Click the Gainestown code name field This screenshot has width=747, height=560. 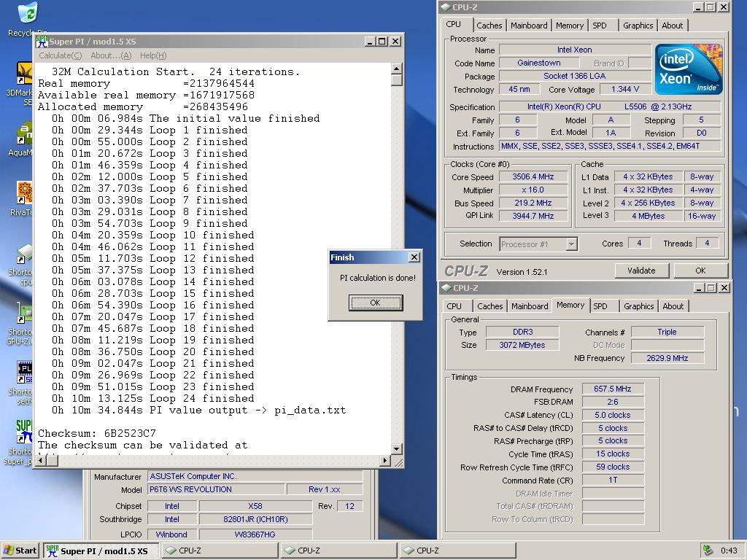click(539, 63)
